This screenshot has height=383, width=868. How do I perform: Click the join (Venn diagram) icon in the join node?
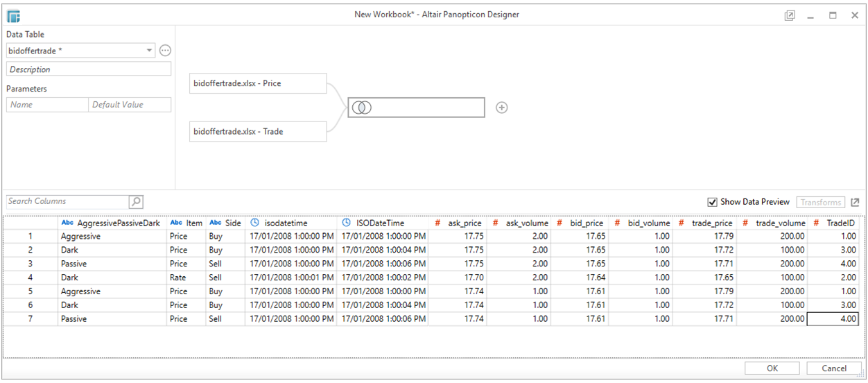pyautogui.click(x=362, y=108)
